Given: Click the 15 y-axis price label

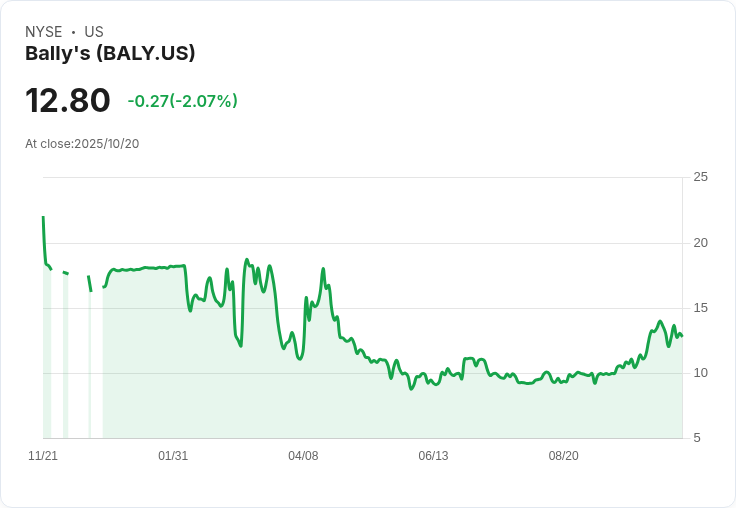Looking at the screenshot, I should click(x=700, y=307).
